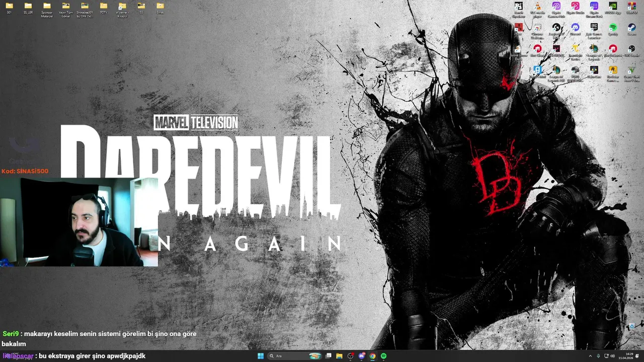Screen dimensions: 644x362
Task: Open WinRAR desktop shortcut
Action: coord(632,8)
